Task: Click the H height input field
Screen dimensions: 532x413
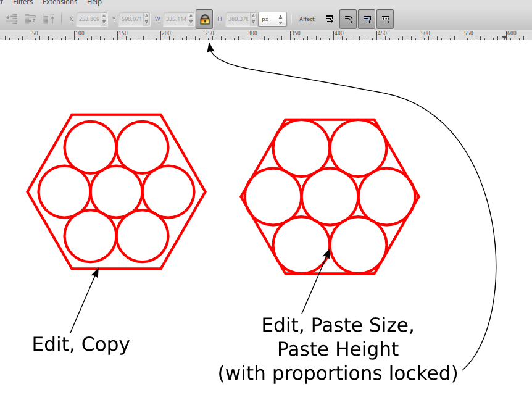Action: point(238,19)
